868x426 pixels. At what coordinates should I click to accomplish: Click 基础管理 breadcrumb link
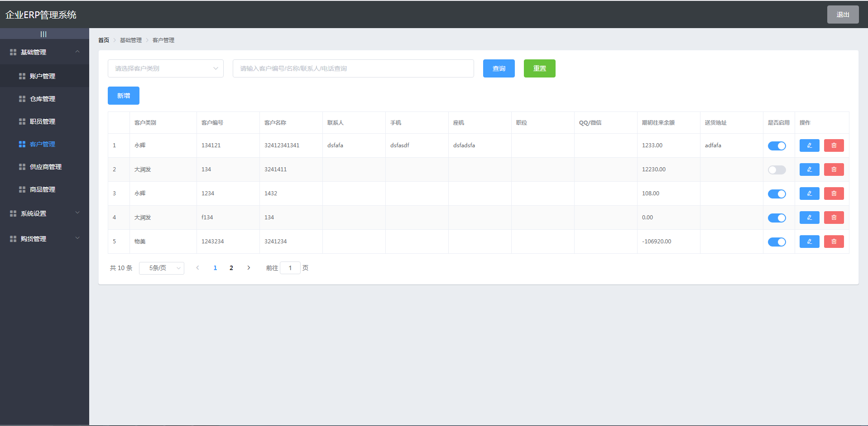coord(131,40)
